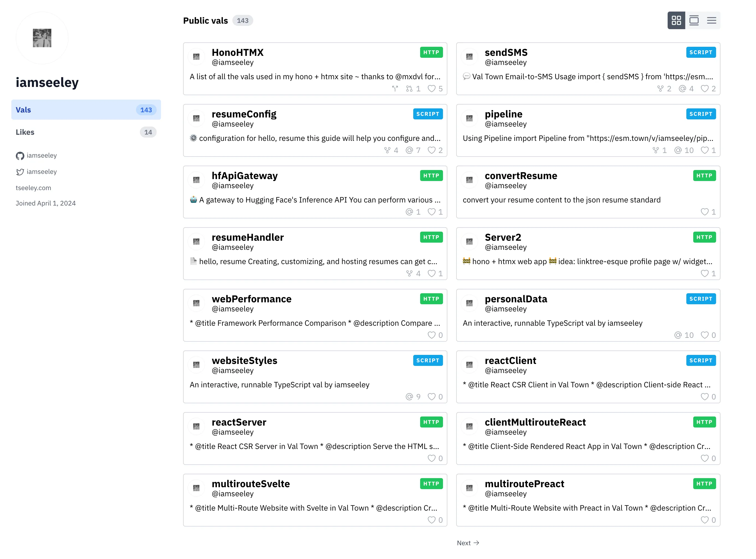The height and width of the screenshot is (559, 756).
Task: Switch to grid view layout
Action: pyautogui.click(x=676, y=20)
